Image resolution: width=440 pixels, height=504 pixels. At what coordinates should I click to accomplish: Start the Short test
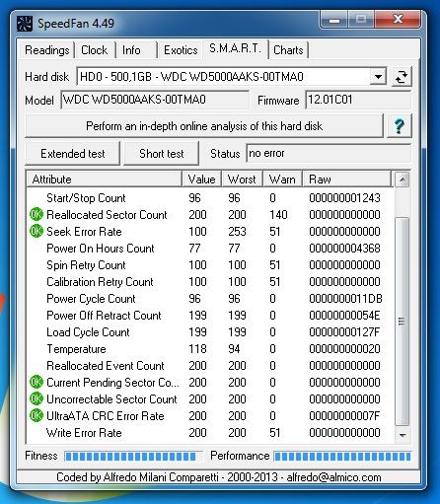162,154
